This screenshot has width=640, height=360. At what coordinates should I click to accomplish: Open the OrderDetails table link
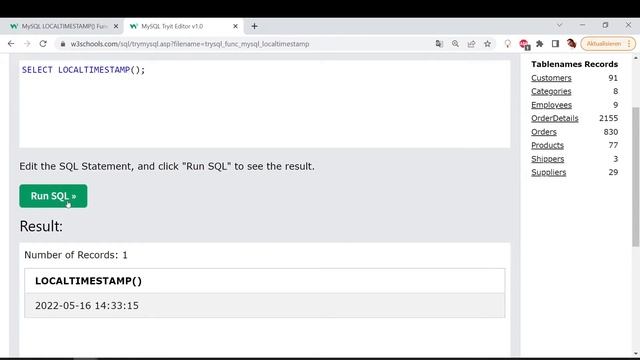click(555, 118)
